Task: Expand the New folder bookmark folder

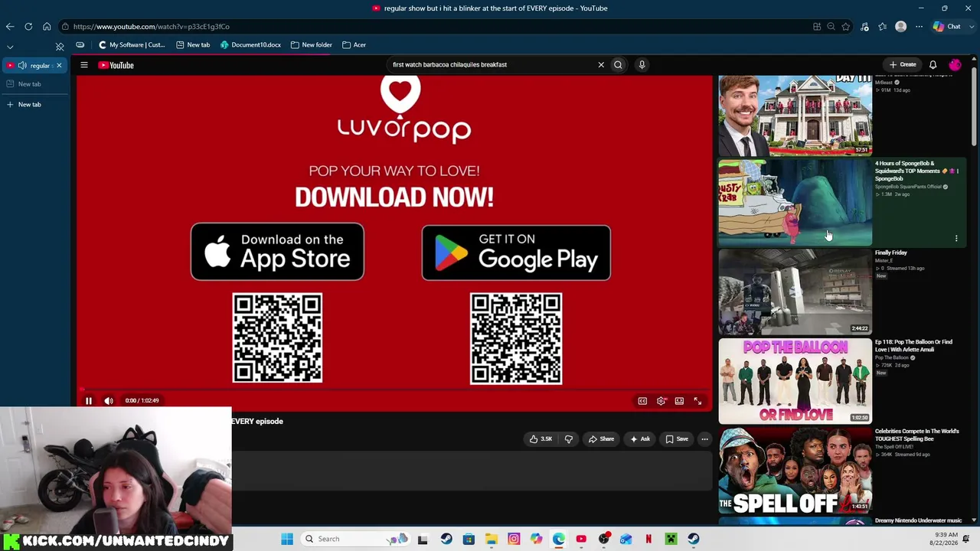Action: coord(311,45)
